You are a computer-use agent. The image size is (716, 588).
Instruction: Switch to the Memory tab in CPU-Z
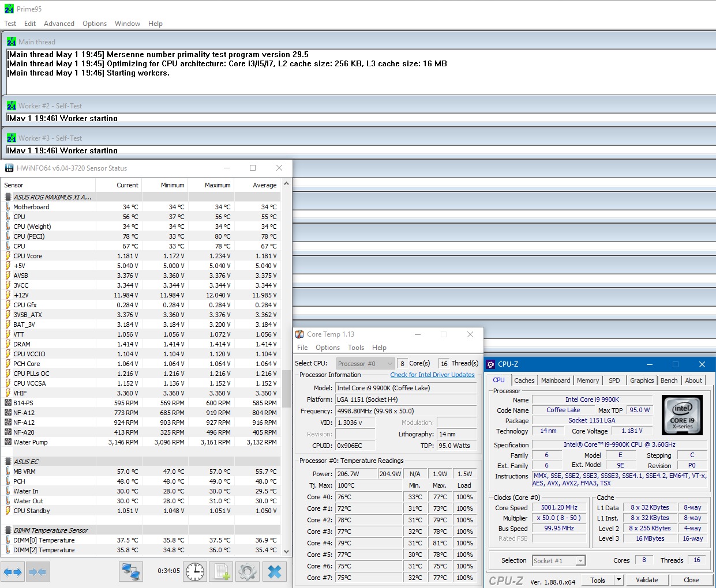coord(587,380)
